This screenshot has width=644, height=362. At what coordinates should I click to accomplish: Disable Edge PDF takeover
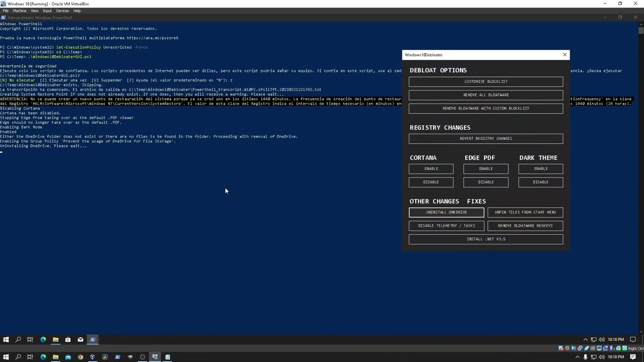[x=486, y=182]
